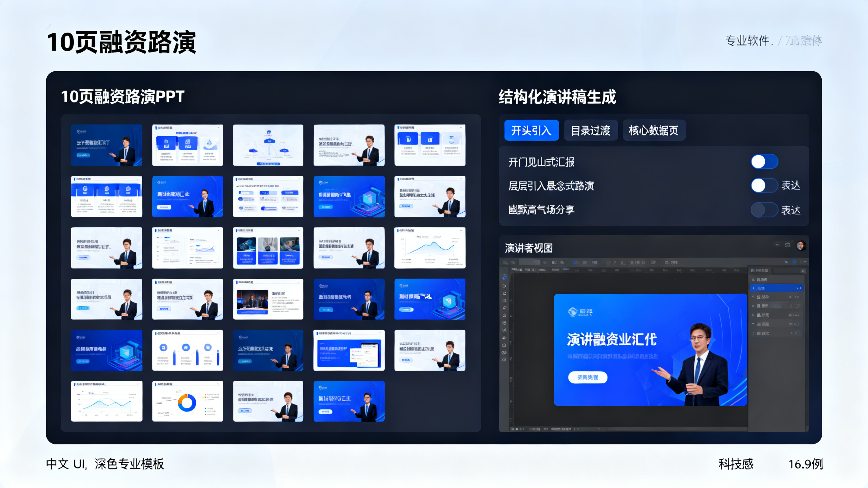Click the 演讲者视图 panel title

(528, 248)
